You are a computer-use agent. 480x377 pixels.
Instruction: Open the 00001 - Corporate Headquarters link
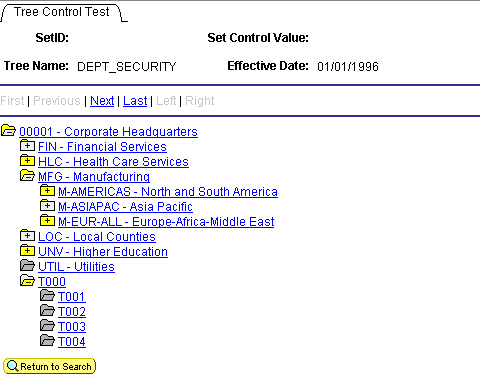(108, 132)
